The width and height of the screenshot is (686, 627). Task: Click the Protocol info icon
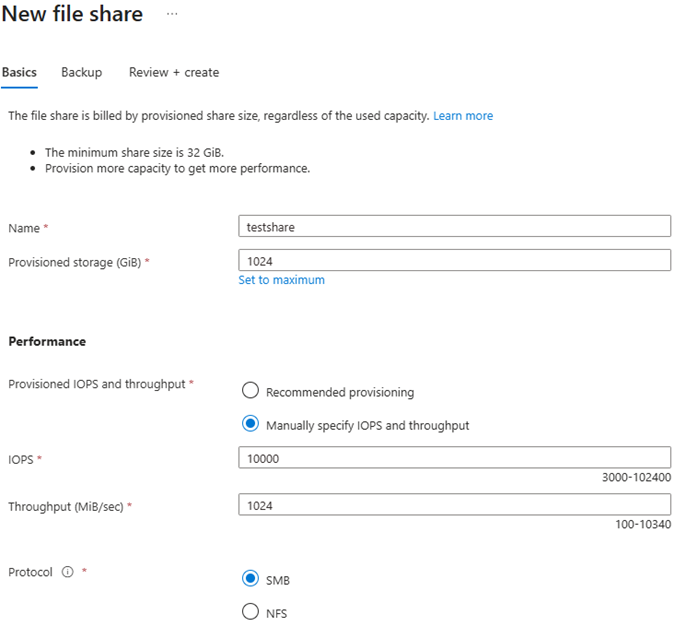coord(67,571)
